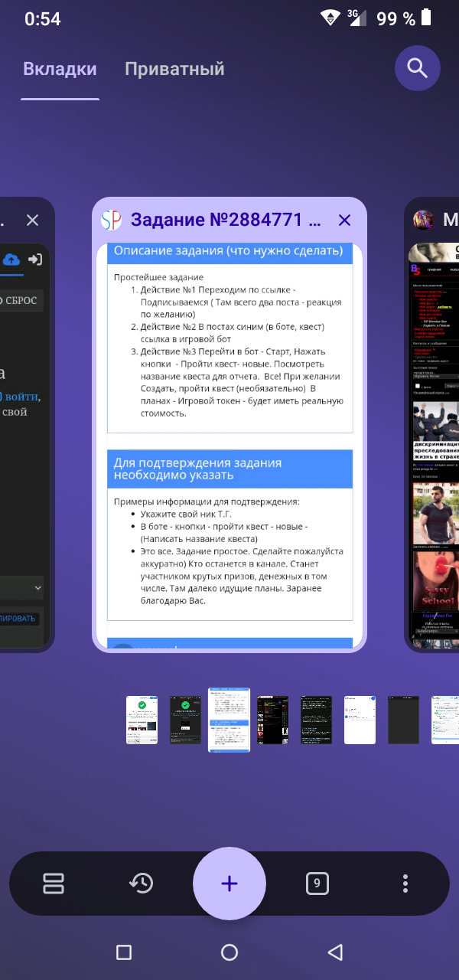Switch to the Приватный tab mode
The width and height of the screenshot is (459, 980).
click(x=174, y=69)
